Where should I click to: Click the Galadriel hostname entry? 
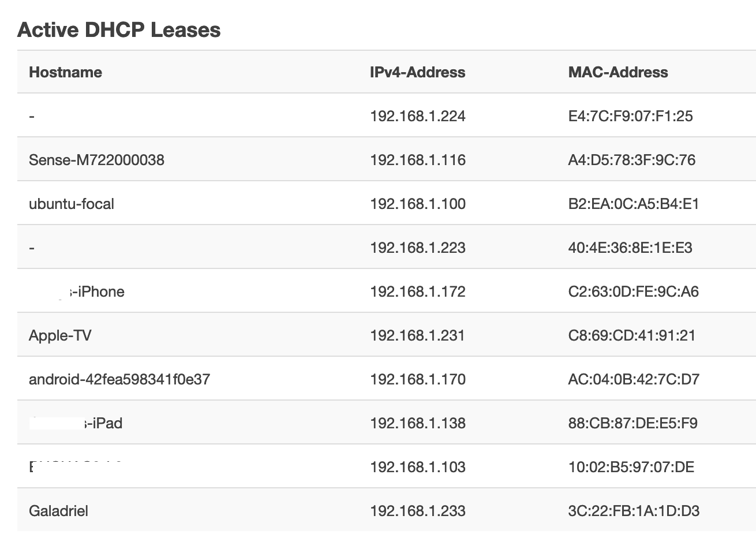tap(58, 511)
